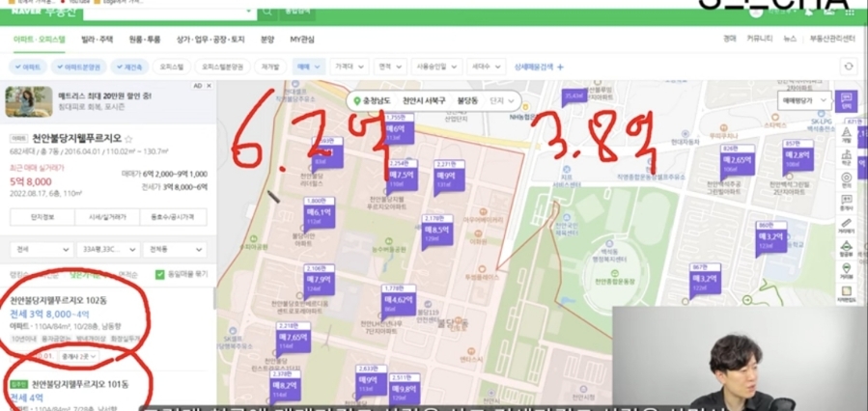
Task: Click the 매 9억 131㎡ map marker
Action: [x=449, y=178]
